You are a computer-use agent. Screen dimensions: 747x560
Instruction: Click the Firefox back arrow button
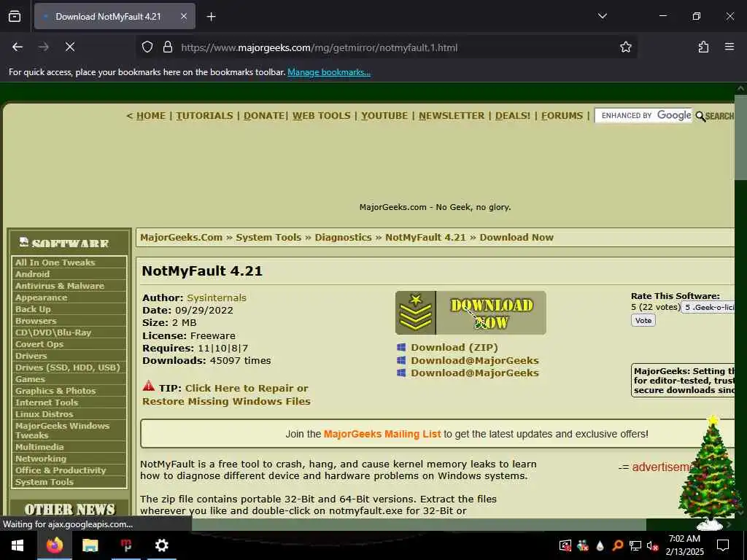pos(18,47)
